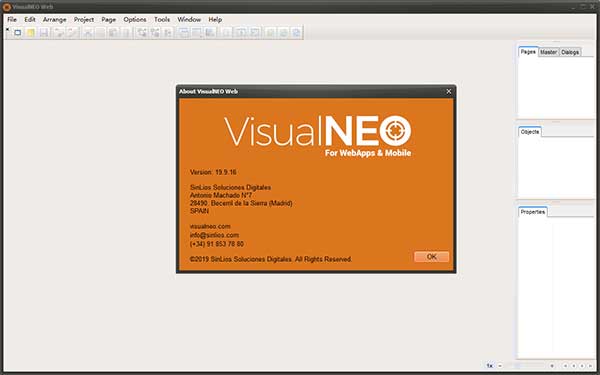Click the zoom slider track
The image size is (600, 375).
point(526,366)
